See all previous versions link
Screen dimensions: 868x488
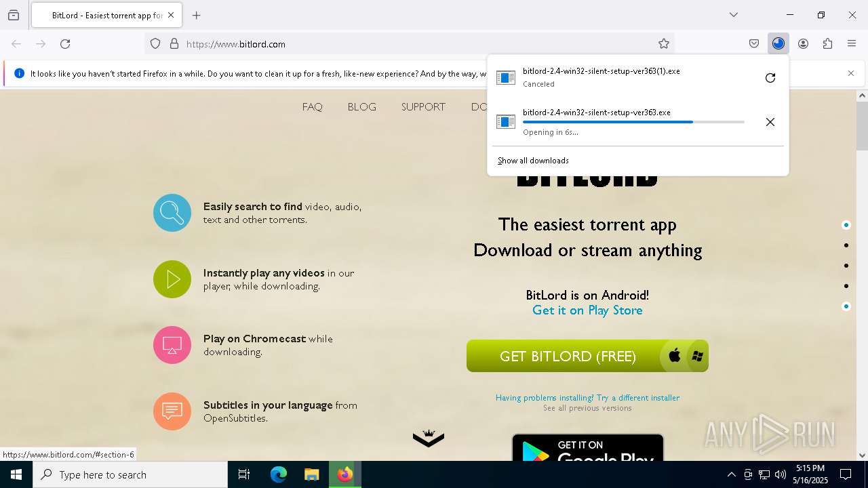(587, 408)
